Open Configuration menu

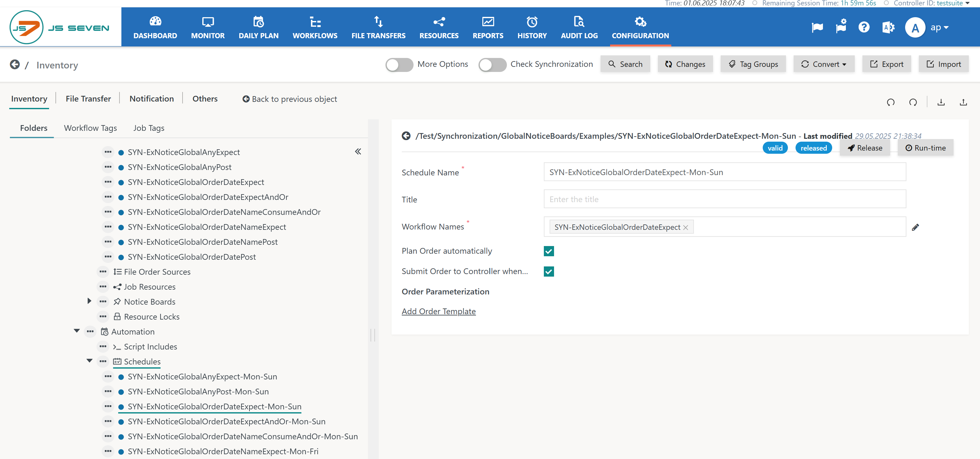(x=640, y=27)
